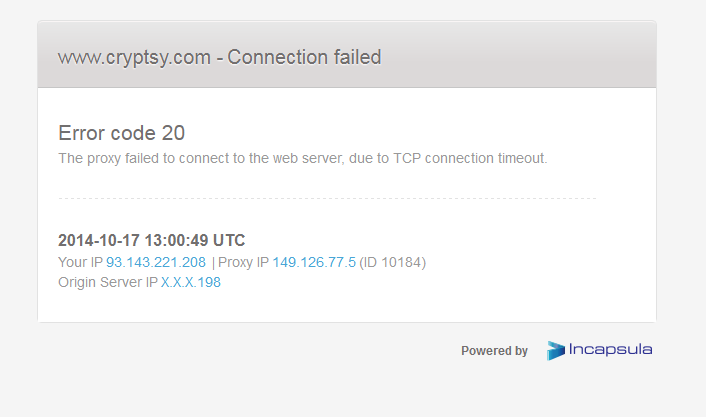Click the pipe separator between IPs
The height and width of the screenshot is (417, 706).
213,262
